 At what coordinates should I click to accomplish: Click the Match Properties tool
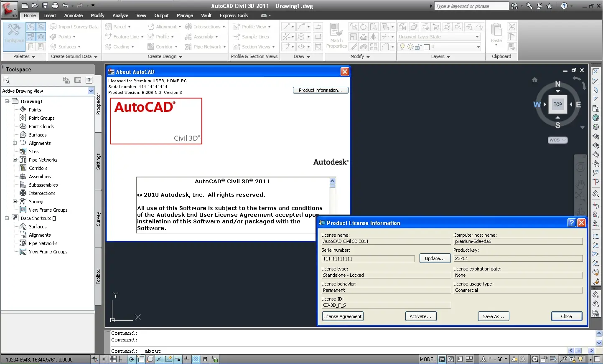(x=336, y=36)
